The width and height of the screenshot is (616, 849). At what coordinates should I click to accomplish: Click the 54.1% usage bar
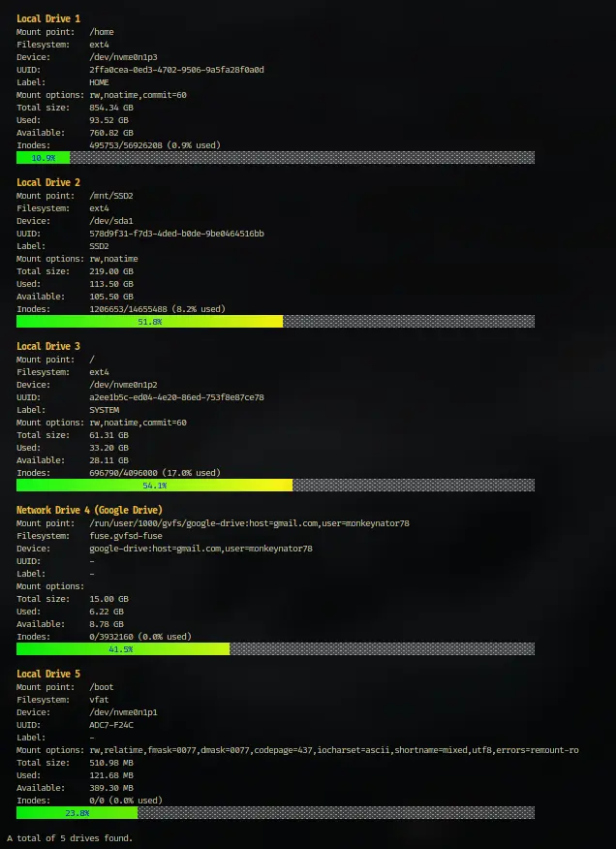[275, 486]
